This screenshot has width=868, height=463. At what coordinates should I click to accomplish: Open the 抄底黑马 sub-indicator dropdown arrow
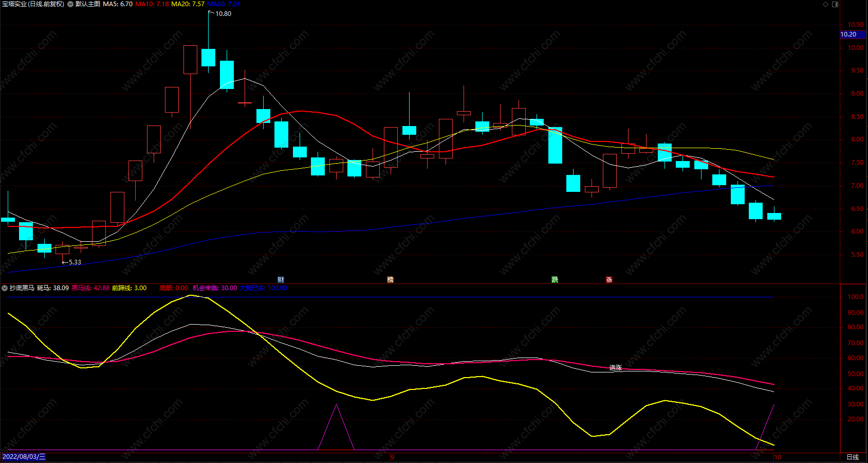coord(5,288)
